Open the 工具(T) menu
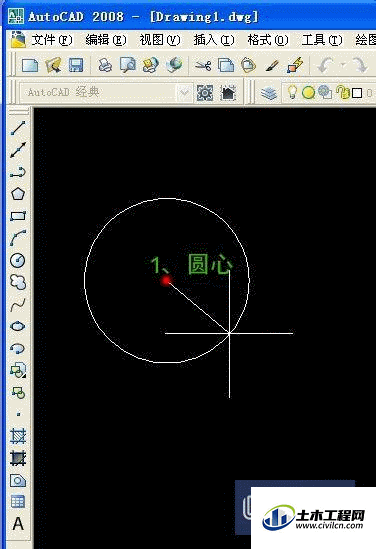 [322, 40]
